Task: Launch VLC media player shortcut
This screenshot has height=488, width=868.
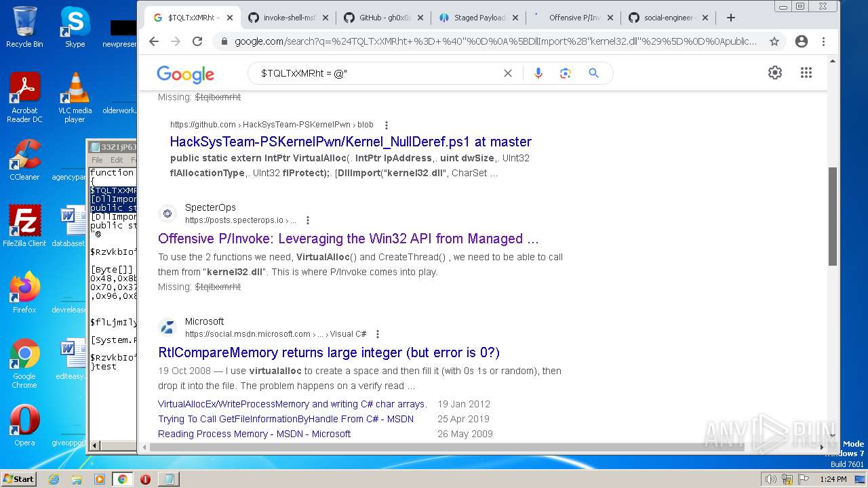Action: click(75, 98)
